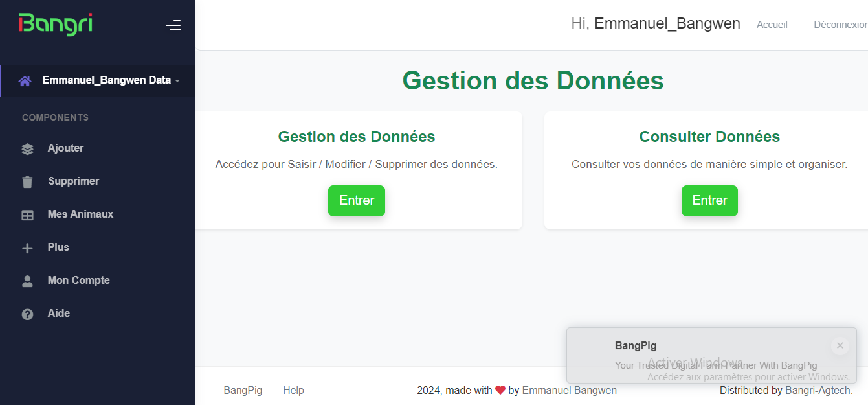Open the Mes Animaux menu item

tap(80, 214)
